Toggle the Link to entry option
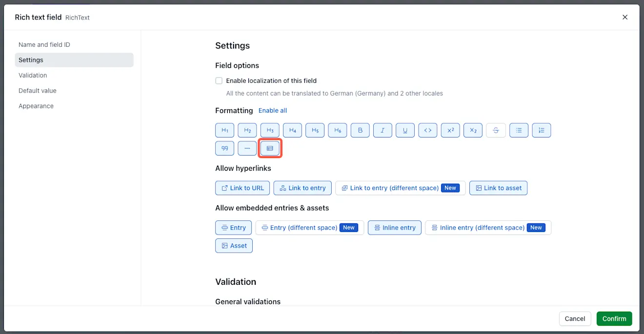Screen dimensions: 644x334 pos(302,188)
